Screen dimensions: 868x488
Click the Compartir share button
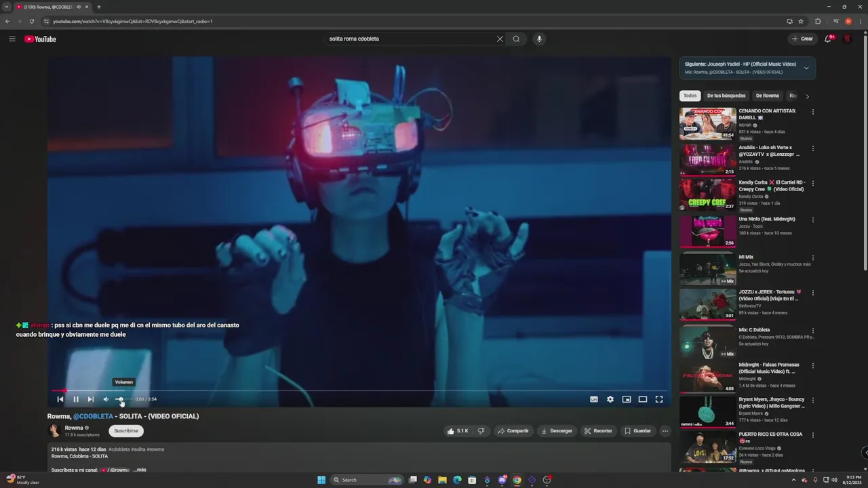[x=513, y=430]
